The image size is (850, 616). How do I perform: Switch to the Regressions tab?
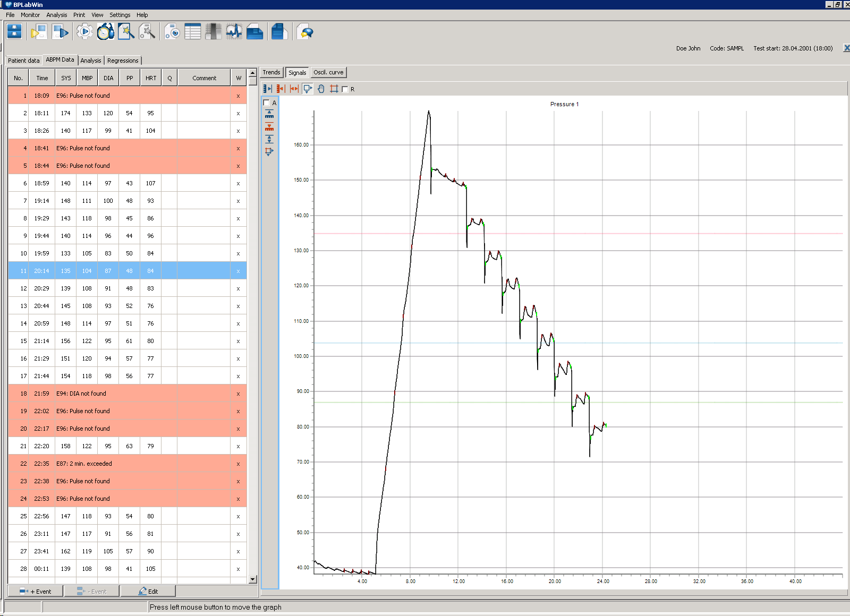(x=123, y=61)
